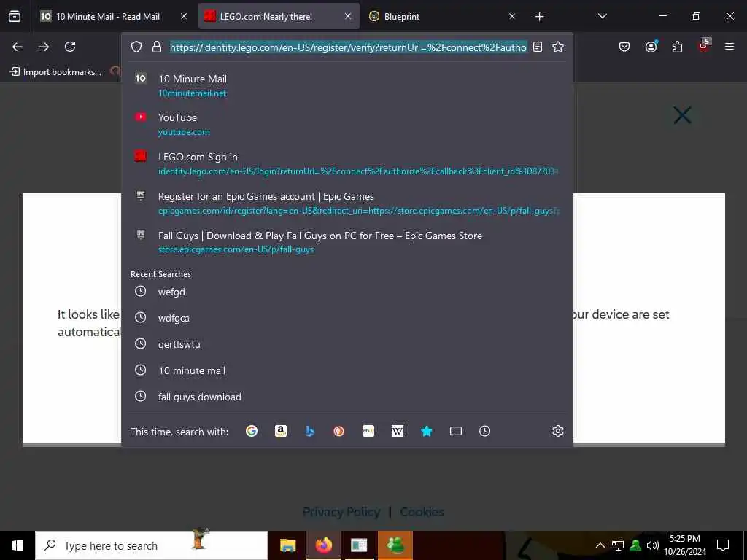Select Register for an Epic Games account suggestion

coord(347,203)
